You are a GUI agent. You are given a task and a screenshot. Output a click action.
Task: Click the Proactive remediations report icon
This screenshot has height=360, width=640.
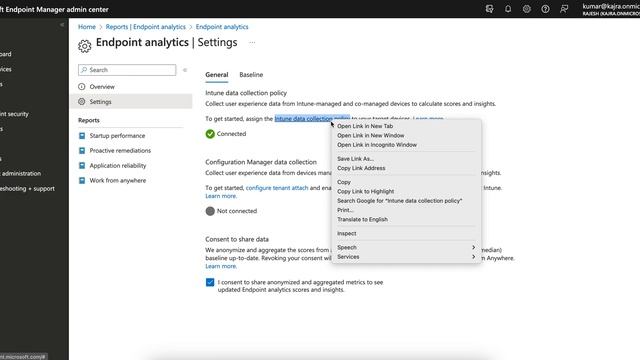[82, 151]
